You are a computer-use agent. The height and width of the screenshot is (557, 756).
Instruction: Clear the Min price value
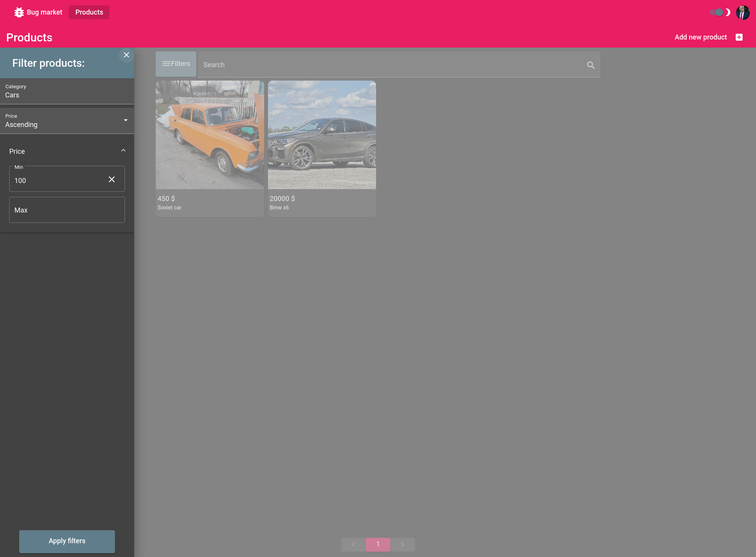pos(112,180)
